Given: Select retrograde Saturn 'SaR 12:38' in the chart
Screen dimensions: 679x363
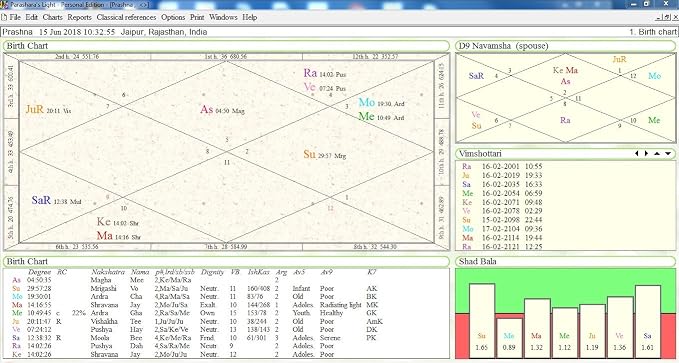Looking at the screenshot, I should [56, 201].
